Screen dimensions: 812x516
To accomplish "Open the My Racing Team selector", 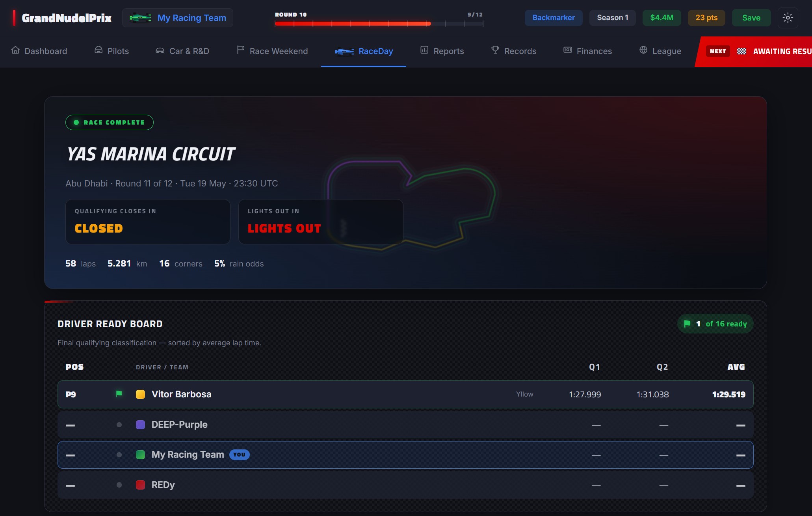I will [x=178, y=18].
